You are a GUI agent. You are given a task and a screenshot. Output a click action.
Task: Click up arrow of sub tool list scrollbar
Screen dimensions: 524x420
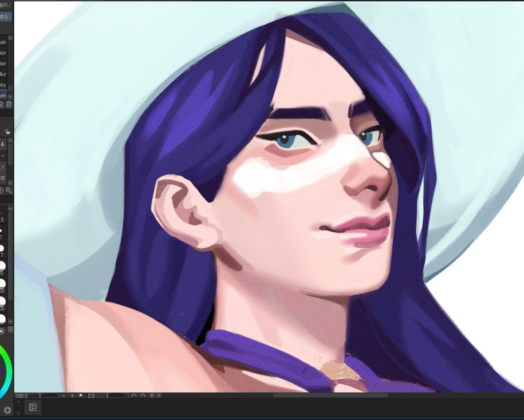point(10,38)
